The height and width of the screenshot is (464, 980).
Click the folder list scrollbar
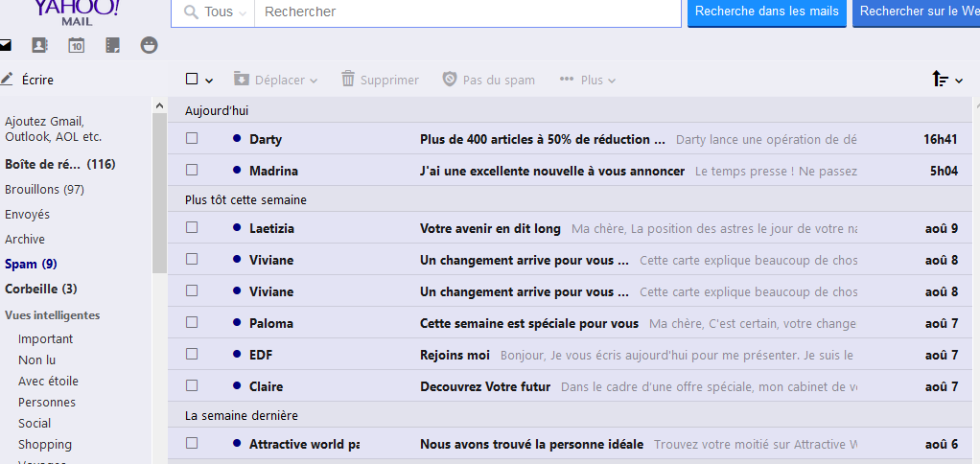159,192
